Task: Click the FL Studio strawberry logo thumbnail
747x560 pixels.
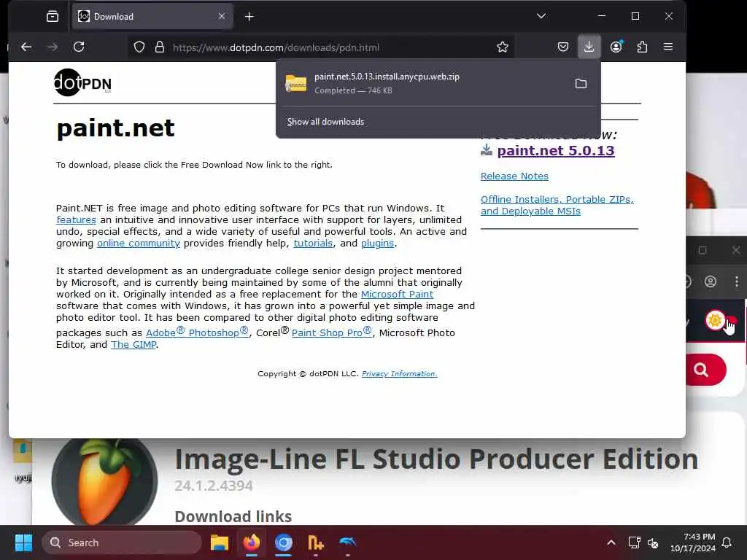Action: 105,481
